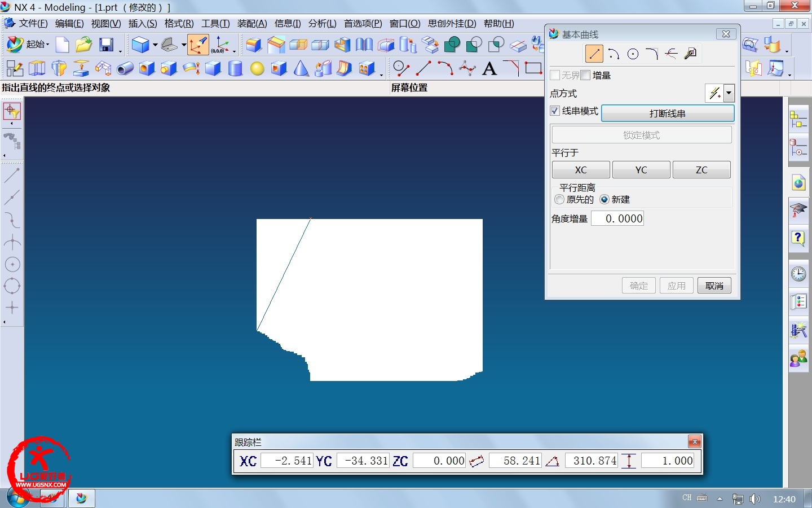Click the ZC coordinate field in tracking bar
Viewport: 812px width, 508px height.
[x=439, y=461]
